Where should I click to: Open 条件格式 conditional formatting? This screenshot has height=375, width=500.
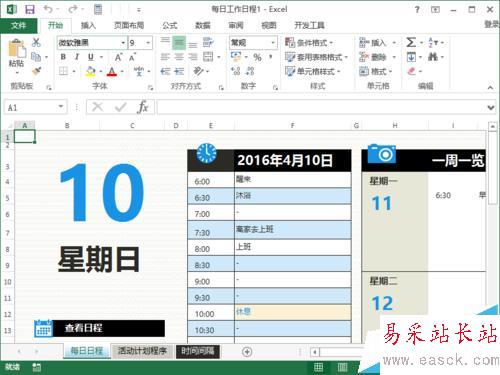[309, 43]
